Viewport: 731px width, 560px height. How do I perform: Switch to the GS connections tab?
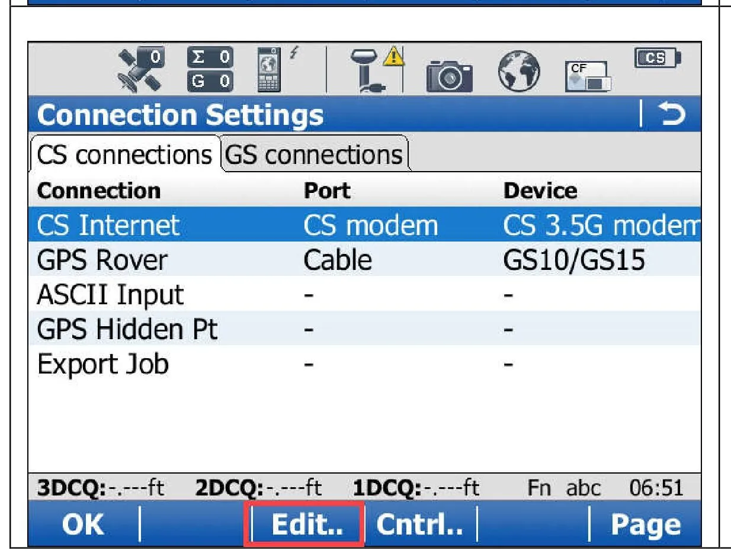(315, 155)
